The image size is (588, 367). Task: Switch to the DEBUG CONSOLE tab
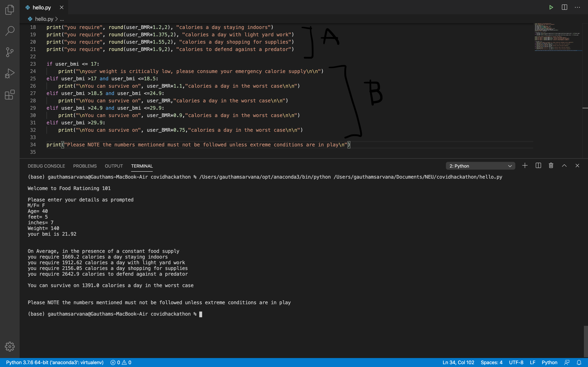pos(46,166)
